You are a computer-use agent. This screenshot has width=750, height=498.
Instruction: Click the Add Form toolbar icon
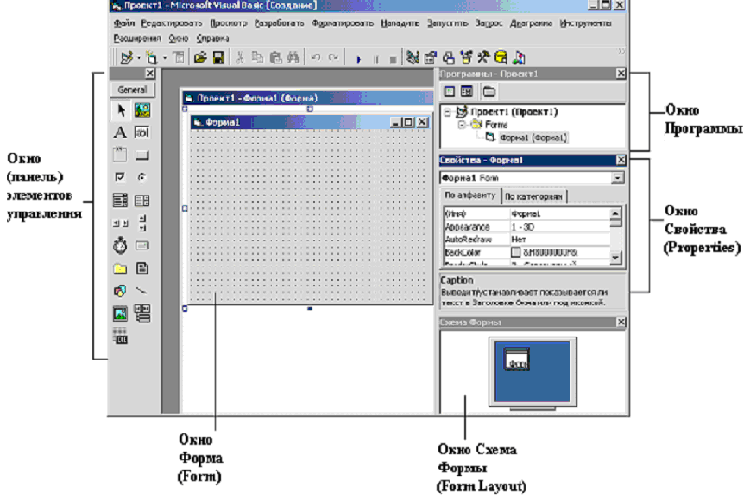(x=152, y=58)
